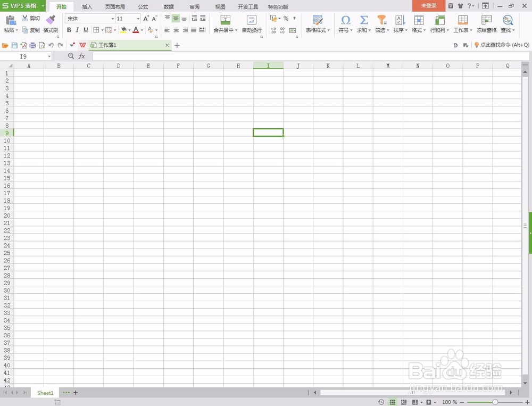Click the open folder icon in quick toolbar

coord(5,45)
